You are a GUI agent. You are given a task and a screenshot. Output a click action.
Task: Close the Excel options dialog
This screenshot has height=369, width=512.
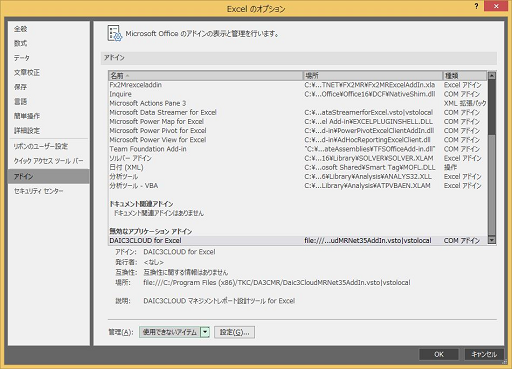(x=496, y=6)
